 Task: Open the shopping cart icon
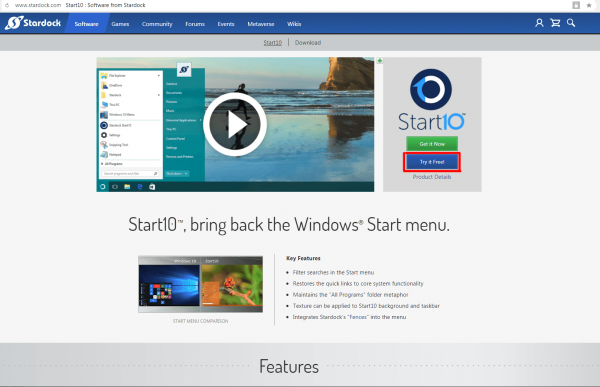pos(555,23)
